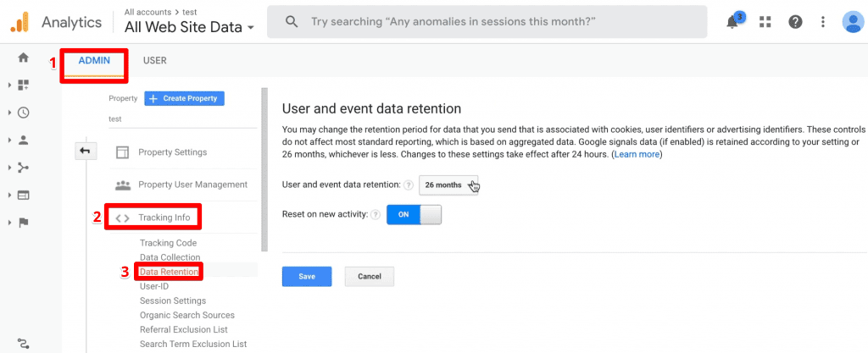868x353 pixels.
Task: Open the Behavior icon in sidebar
Action: click(23, 195)
